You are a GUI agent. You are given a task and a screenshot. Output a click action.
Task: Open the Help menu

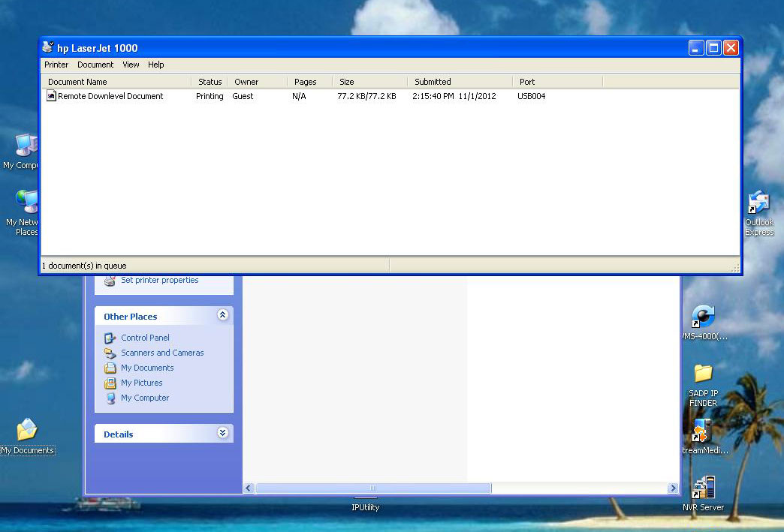[155, 65]
